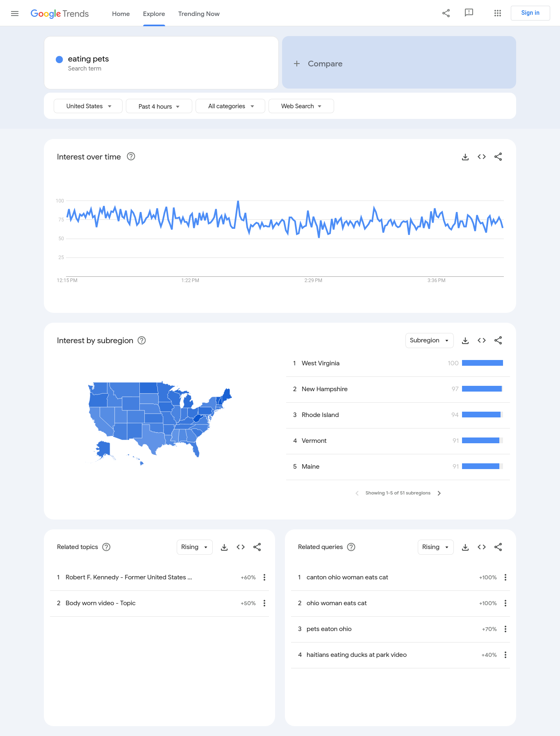Share the Related topics widget

[x=257, y=547]
